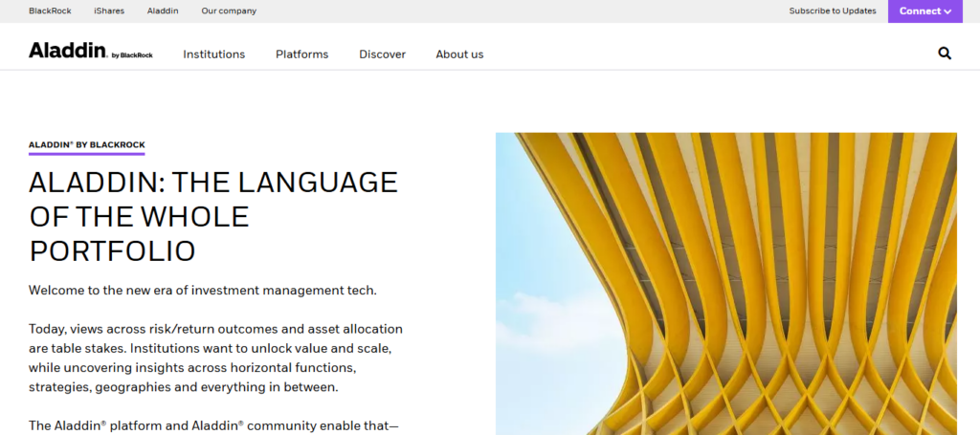Open the Platforms menu
The height and width of the screenshot is (435, 980).
coord(301,54)
